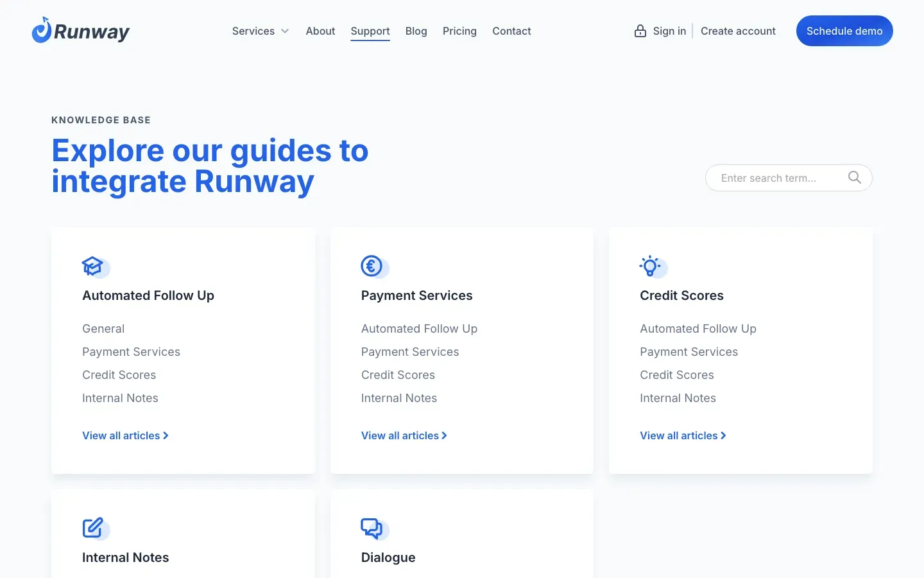Go to the Support nav item
The image size is (924, 578).
[x=370, y=31]
